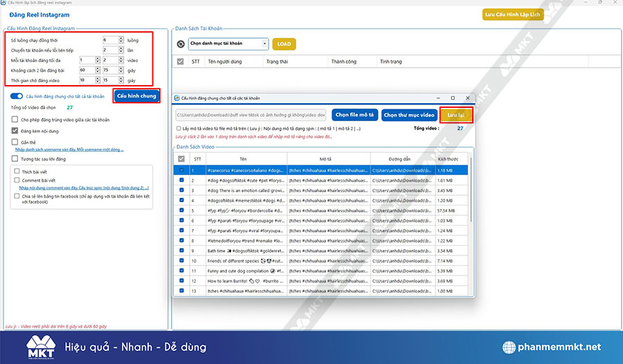Enable Cho phép đăng trùng video giữa các tài khoản
The image size is (623, 364).
pyautogui.click(x=15, y=119)
